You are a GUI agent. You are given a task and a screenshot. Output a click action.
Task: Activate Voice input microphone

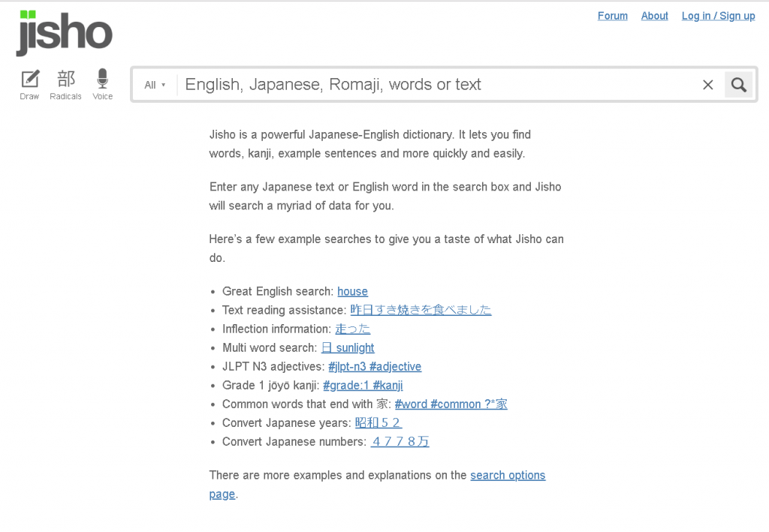[x=102, y=84]
